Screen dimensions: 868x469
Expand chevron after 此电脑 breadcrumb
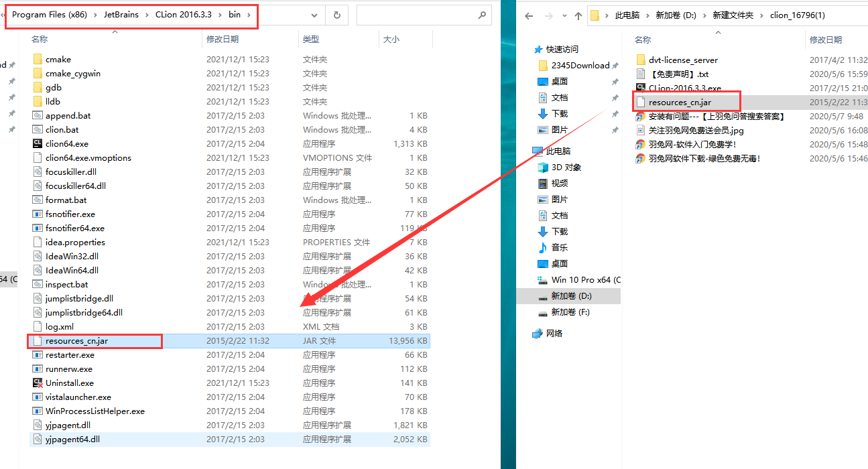click(x=647, y=16)
